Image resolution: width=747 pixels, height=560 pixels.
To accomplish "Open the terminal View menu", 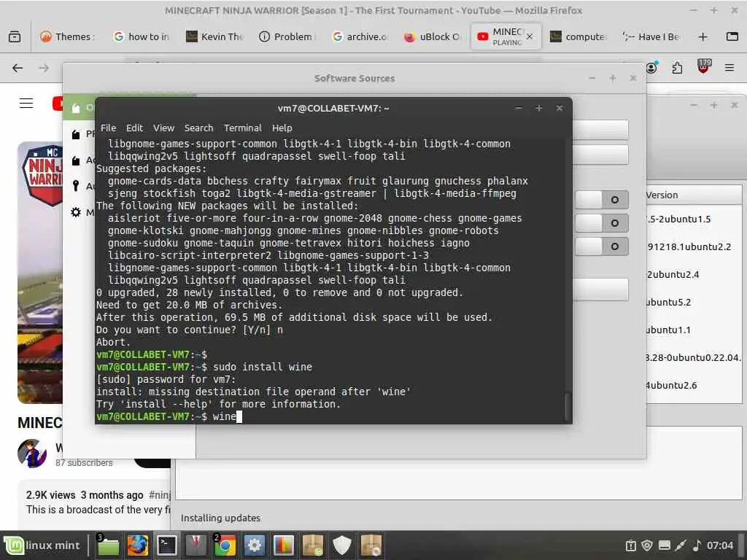I will pyautogui.click(x=163, y=128).
